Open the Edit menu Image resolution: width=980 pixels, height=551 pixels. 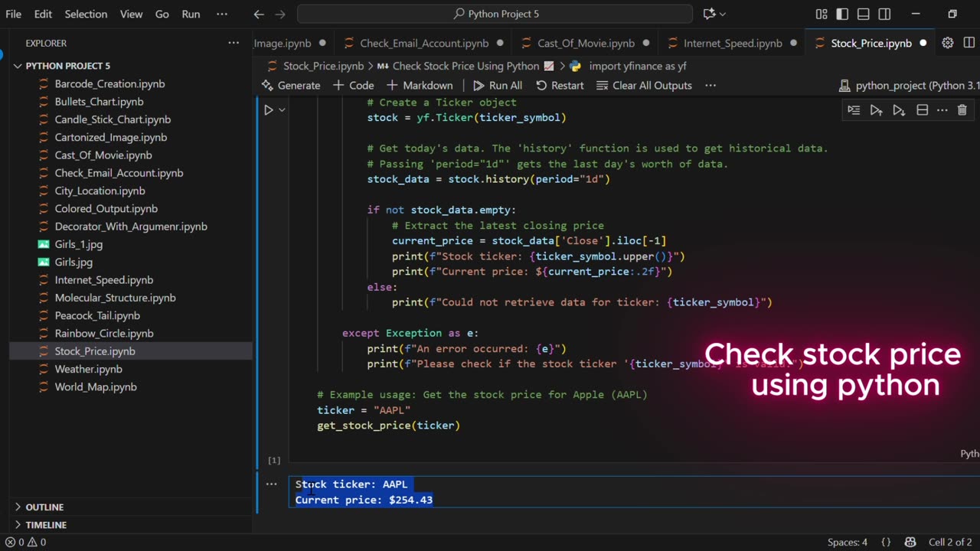coord(43,14)
